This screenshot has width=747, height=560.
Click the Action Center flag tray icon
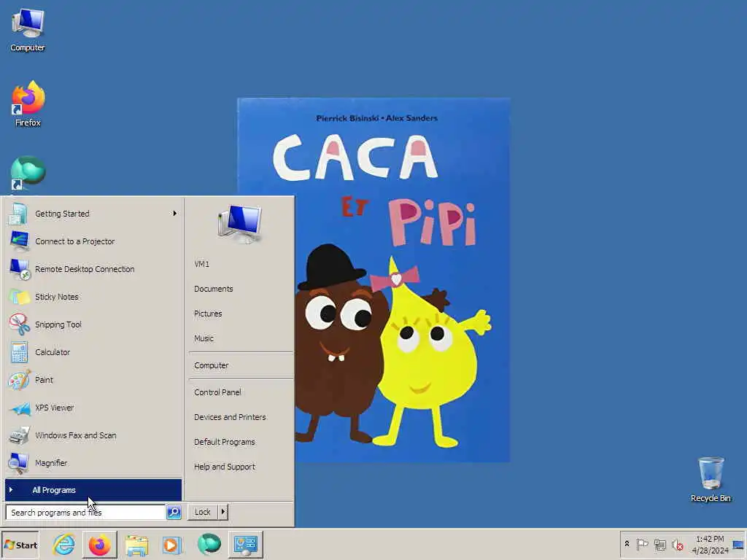coord(642,545)
